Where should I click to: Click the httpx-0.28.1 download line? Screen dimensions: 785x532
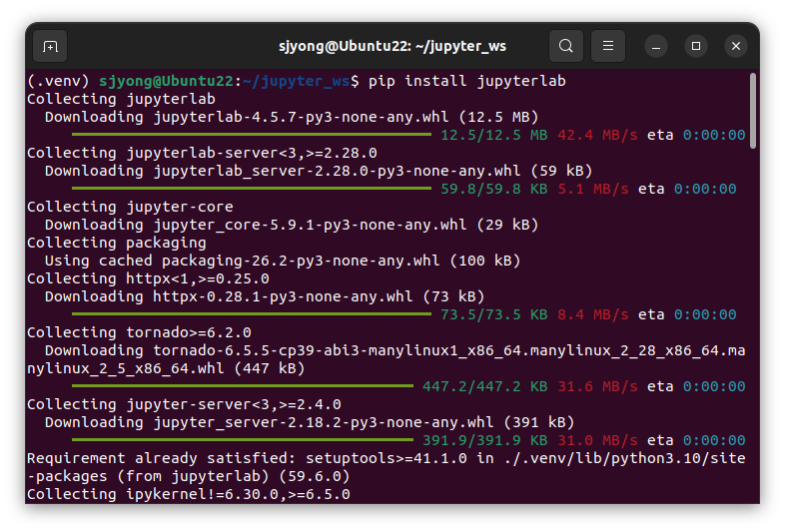coord(265,296)
